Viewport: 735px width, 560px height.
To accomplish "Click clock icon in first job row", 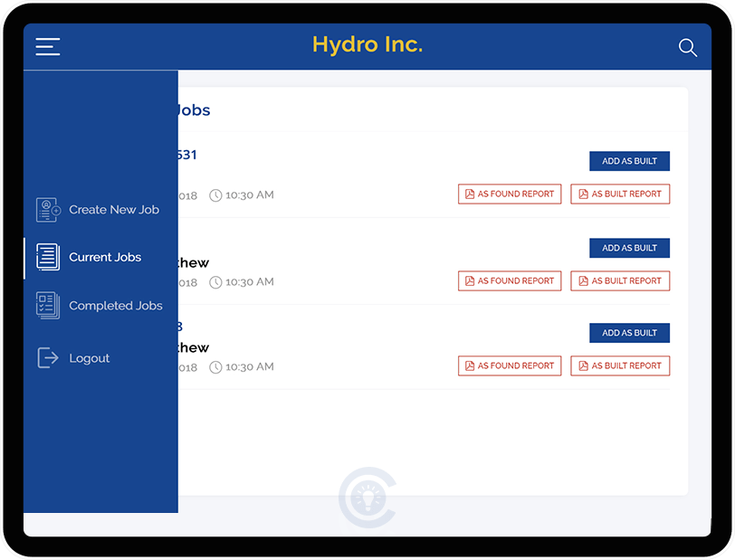I will (x=215, y=195).
